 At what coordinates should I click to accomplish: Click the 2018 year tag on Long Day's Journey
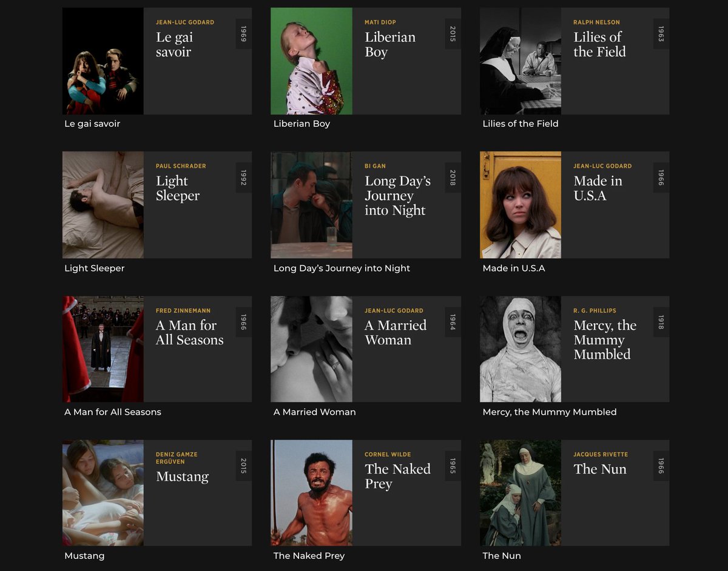[x=453, y=178]
